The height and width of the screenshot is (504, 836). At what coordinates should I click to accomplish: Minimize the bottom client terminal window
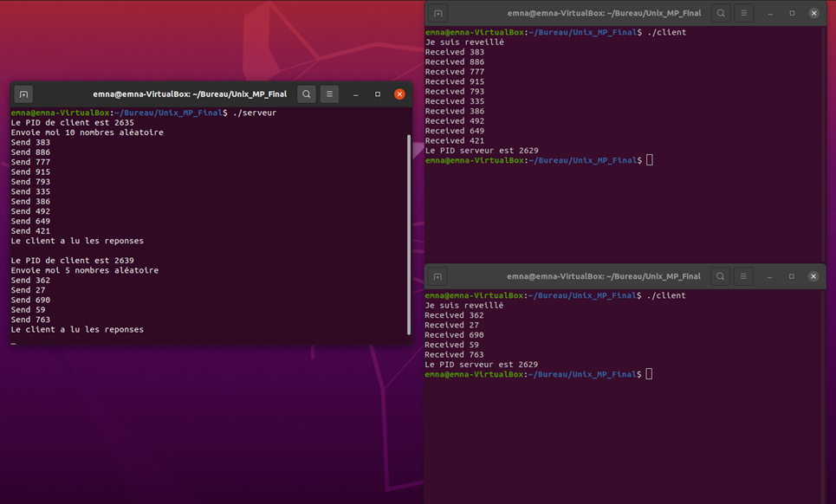click(x=769, y=276)
